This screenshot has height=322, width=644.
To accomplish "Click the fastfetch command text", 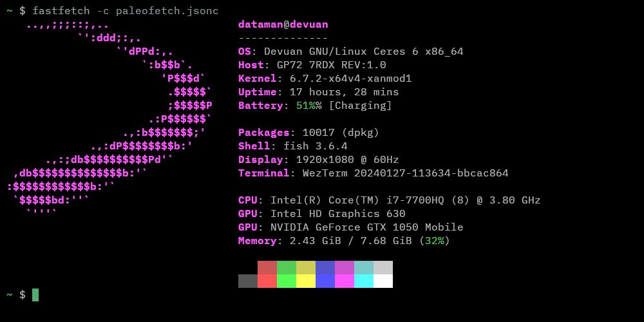I will (58, 11).
